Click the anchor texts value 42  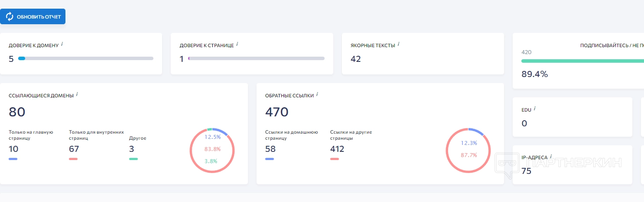pyautogui.click(x=356, y=59)
